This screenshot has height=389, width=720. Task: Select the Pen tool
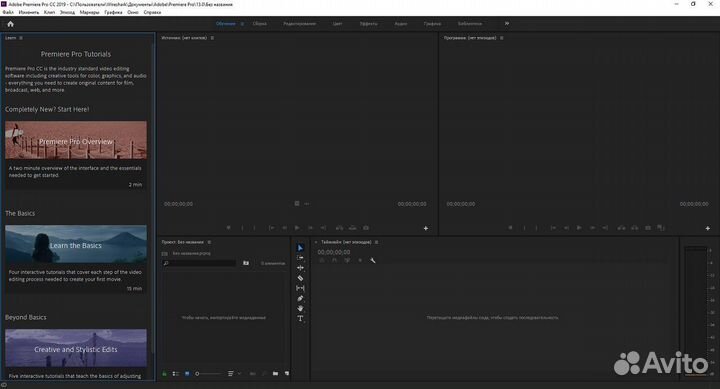[x=300, y=299]
